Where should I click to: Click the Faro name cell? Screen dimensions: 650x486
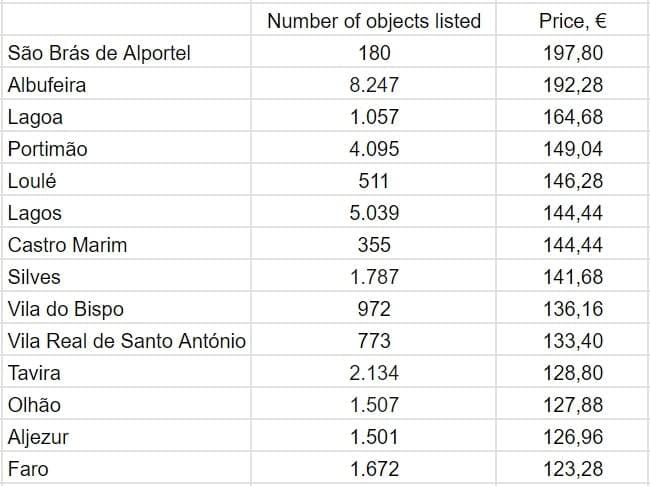coord(28,468)
